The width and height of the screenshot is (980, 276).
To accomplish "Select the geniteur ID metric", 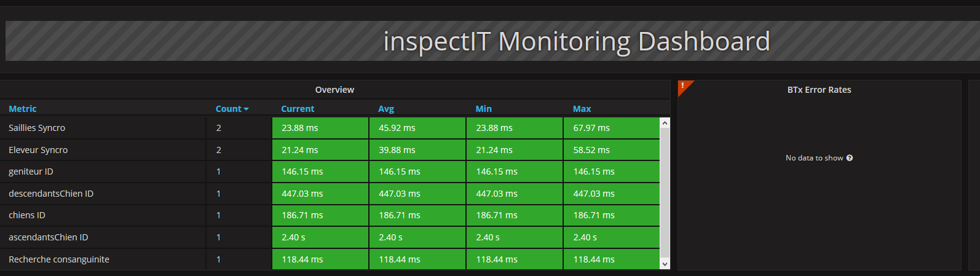I will click(x=31, y=172).
